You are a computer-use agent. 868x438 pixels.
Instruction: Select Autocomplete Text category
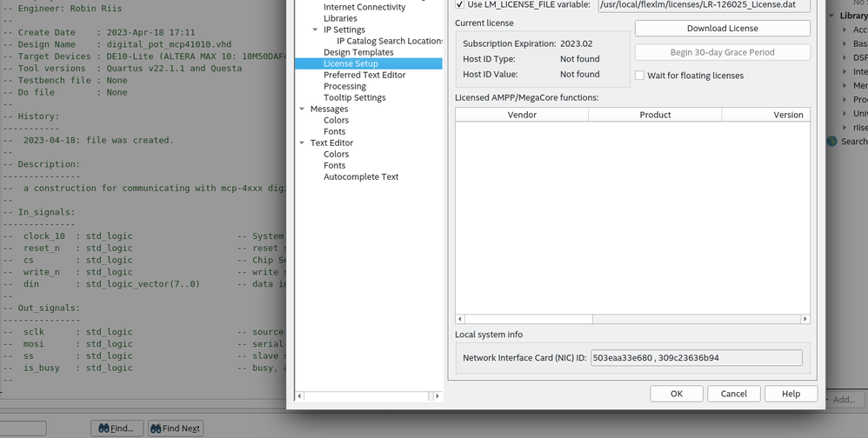click(x=361, y=177)
